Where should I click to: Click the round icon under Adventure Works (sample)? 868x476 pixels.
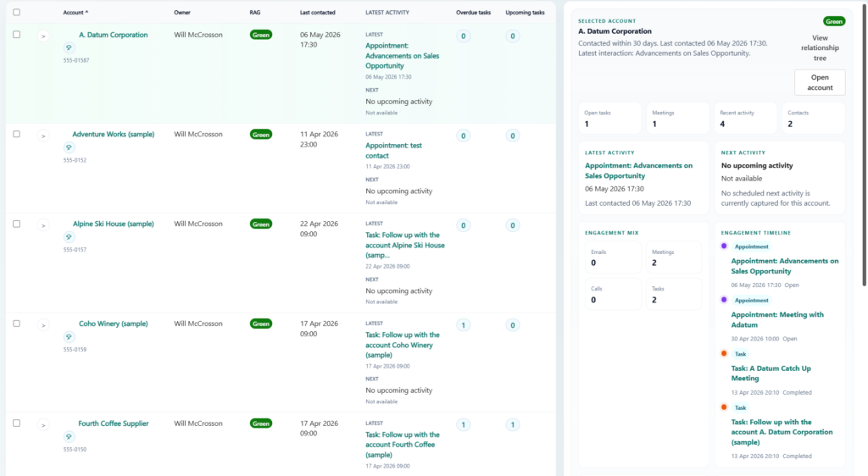tap(69, 147)
